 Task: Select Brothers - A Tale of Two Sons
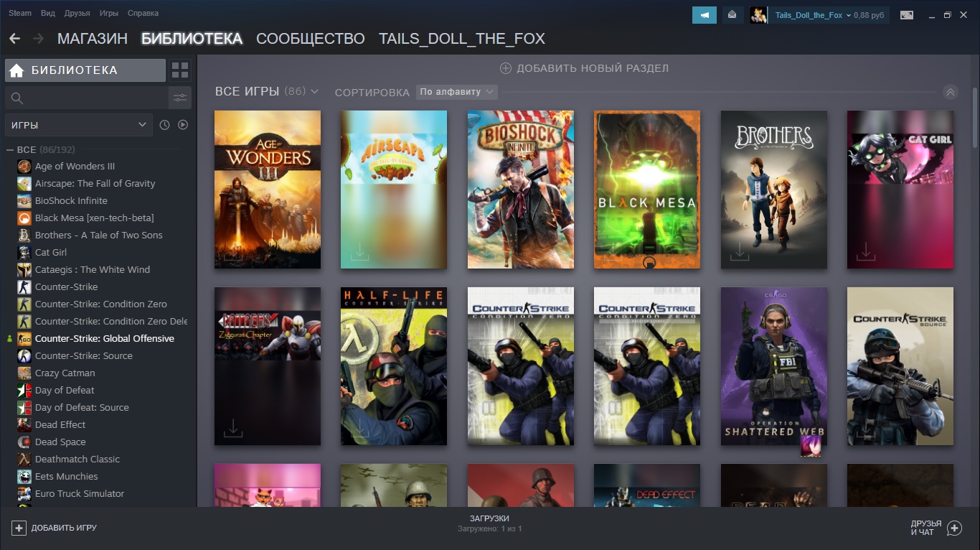click(x=100, y=235)
